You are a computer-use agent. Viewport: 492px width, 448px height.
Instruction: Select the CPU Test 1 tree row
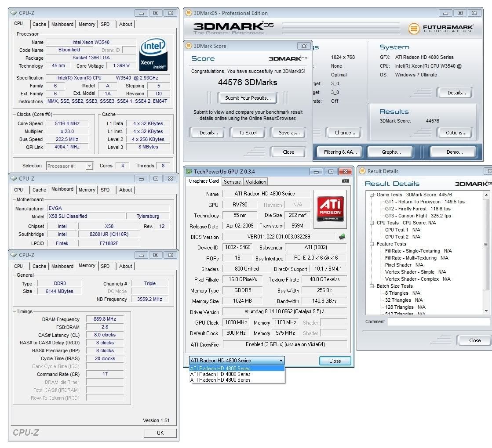point(403,230)
